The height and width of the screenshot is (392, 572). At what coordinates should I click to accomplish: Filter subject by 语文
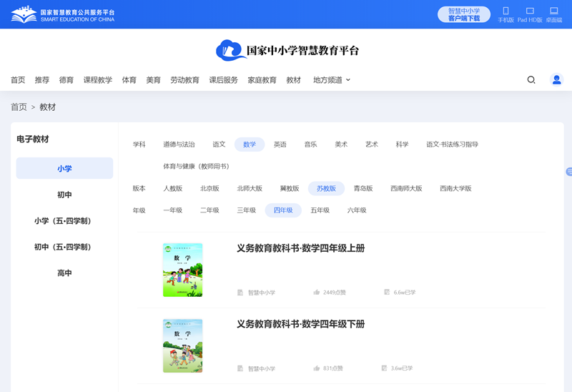pos(219,144)
